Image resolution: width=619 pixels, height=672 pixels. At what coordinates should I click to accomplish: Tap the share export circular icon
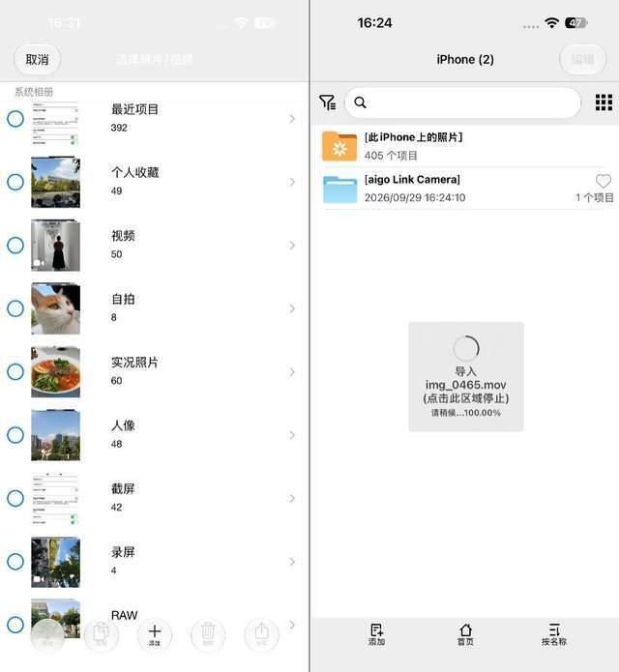(261, 634)
